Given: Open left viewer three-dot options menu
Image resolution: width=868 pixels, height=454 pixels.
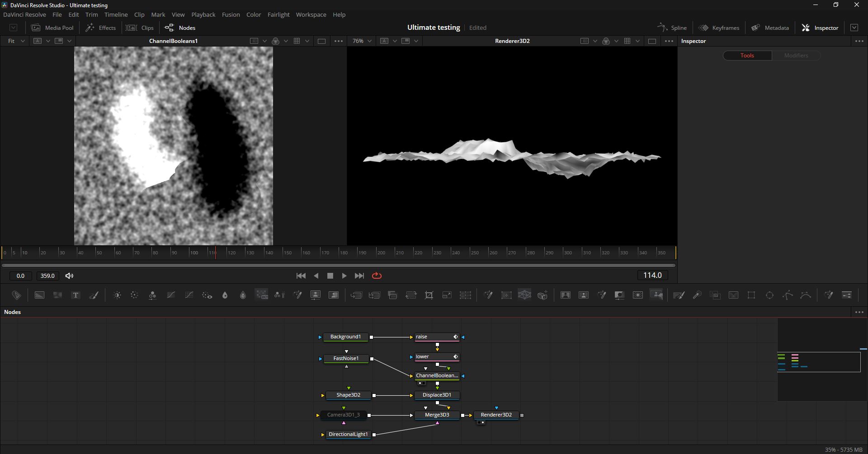Looking at the screenshot, I should click(x=338, y=41).
